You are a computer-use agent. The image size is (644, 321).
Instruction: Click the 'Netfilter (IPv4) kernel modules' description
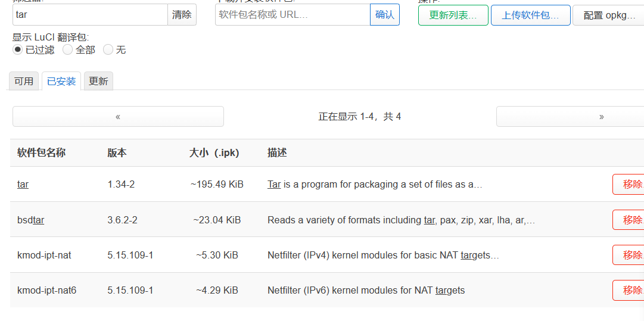(x=384, y=255)
